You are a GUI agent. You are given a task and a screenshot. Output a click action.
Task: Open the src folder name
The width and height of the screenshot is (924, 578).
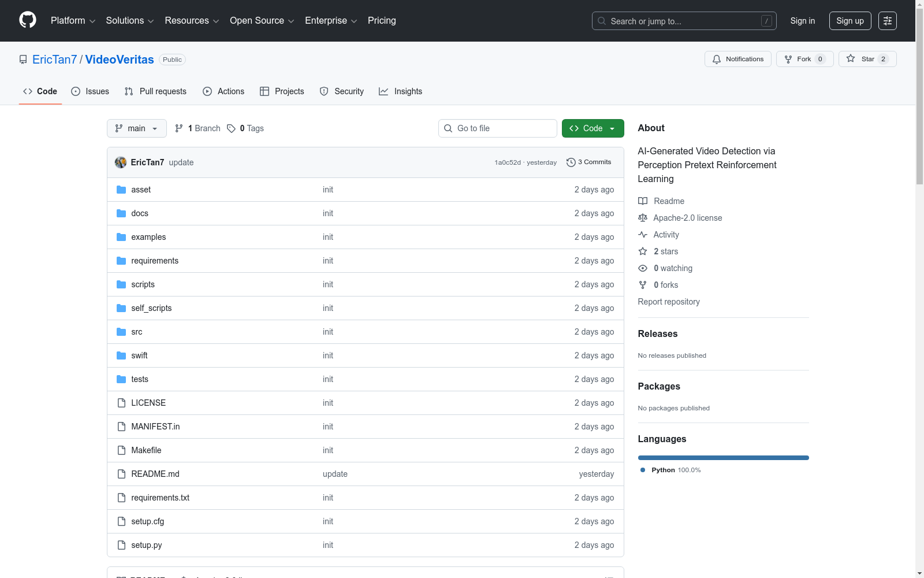[x=137, y=332]
